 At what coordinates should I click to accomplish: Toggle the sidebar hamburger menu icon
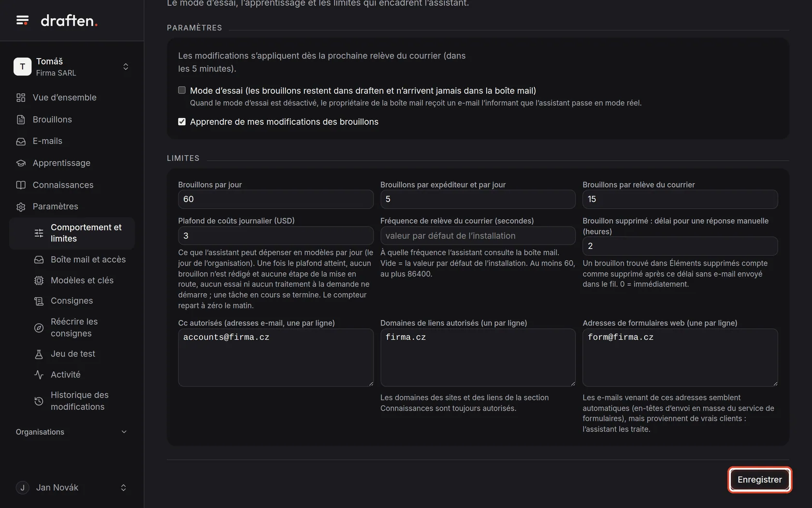pos(22,20)
